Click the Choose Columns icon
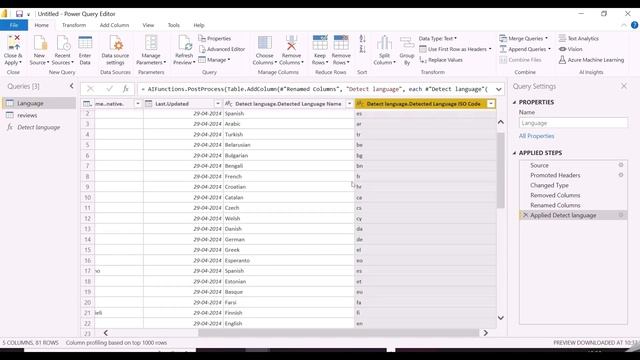640x360 pixels. coord(264,43)
